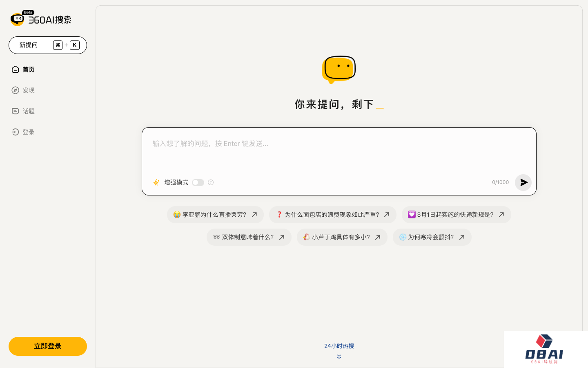Click the 发现 compass icon
This screenshot has height=368, width=588.
point(16,90)
